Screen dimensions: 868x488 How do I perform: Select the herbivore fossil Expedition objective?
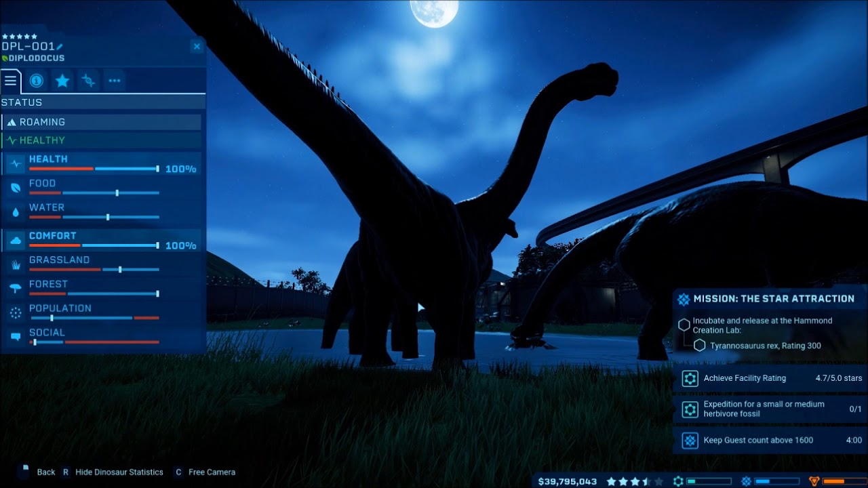click(x=770, y=409)
